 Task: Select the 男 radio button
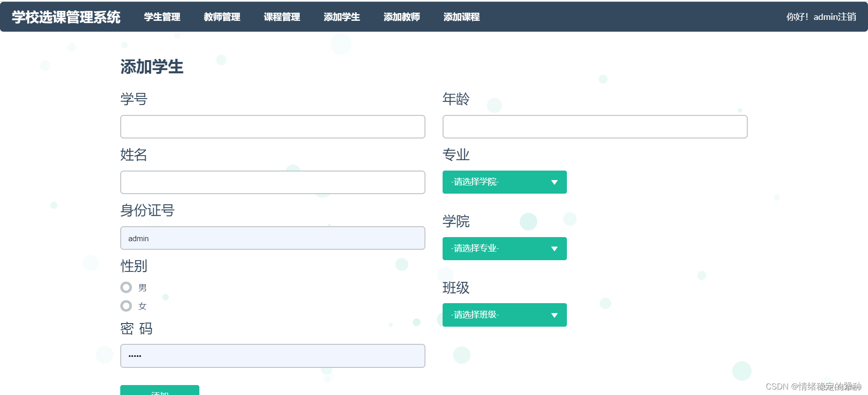[x=126, y=287]
